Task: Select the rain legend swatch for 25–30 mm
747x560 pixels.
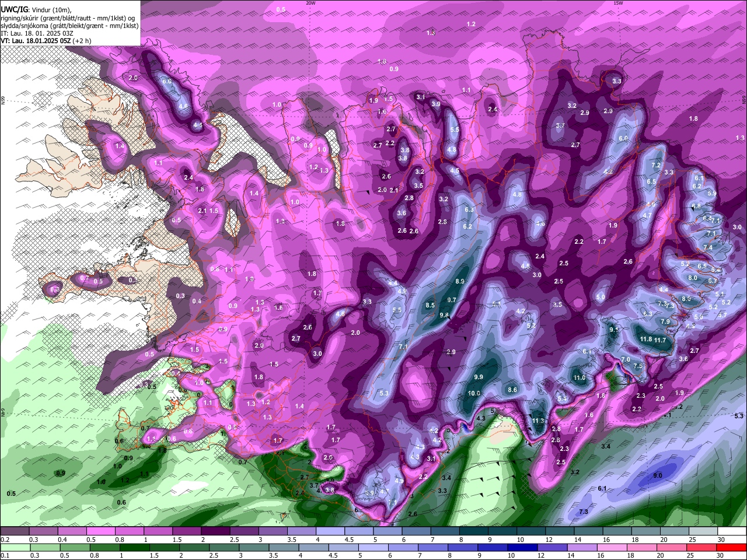Action: [703, 547]
